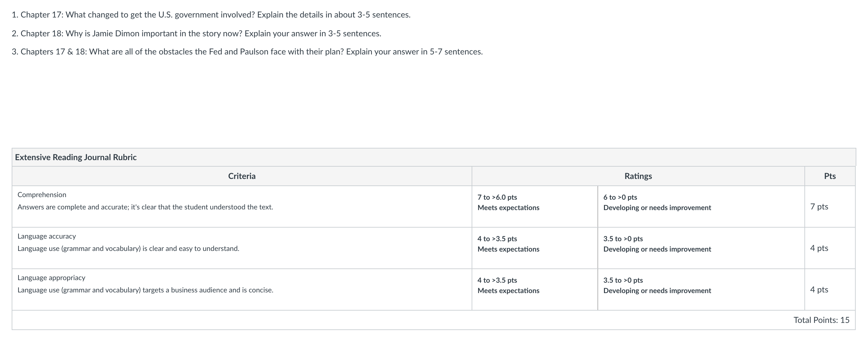Click the Criteria column header
The width and height of the screenshot is (868, 343).
point(242,176)
